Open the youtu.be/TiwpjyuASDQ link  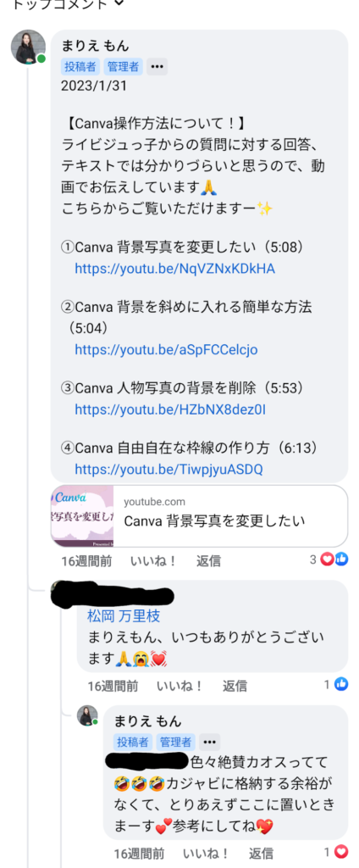coord(168,470)
